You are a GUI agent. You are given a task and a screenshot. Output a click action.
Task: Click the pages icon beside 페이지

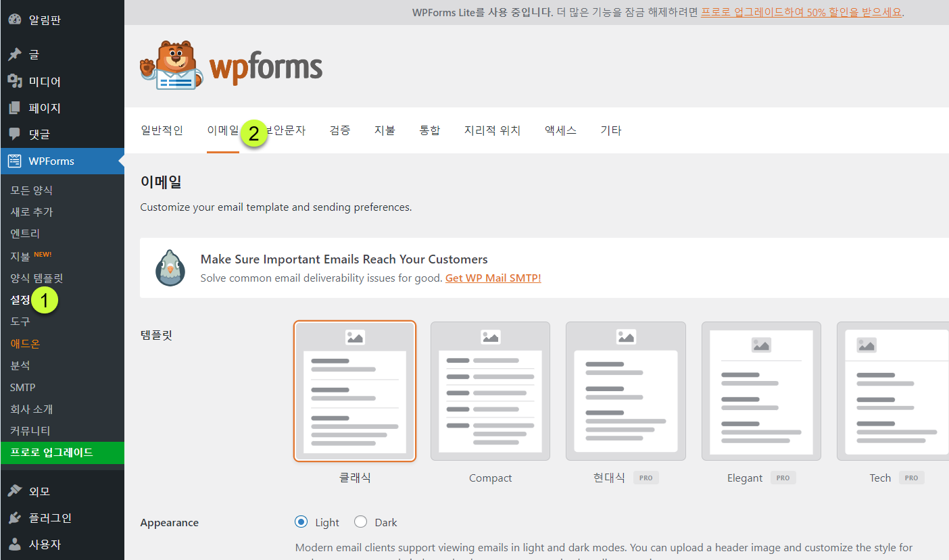point(15,107)
